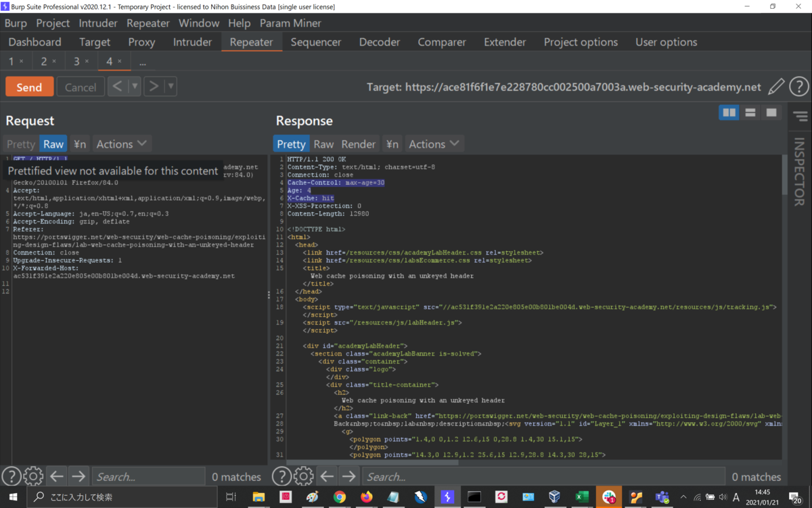
Task: Switch to the Extender tab
Action: (505, 42)
